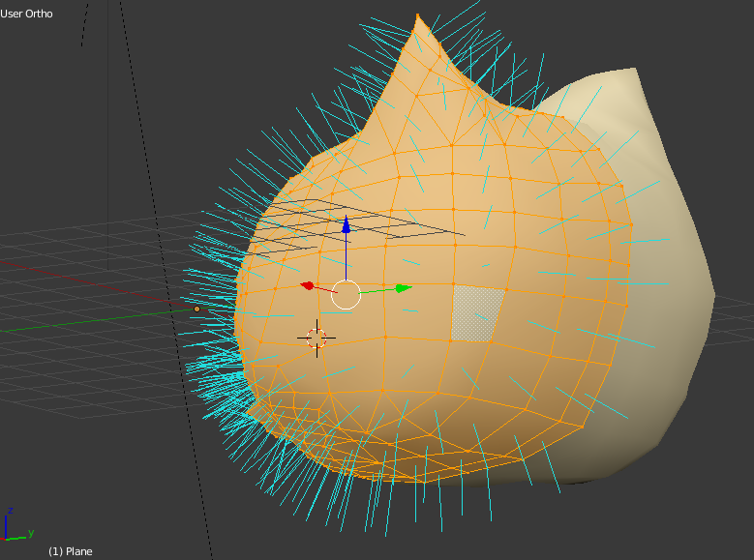The width and height of the screenshot is (754, 560).
Task: Click the red X-axis manipulator arrow
Action: tap(307, 286)
